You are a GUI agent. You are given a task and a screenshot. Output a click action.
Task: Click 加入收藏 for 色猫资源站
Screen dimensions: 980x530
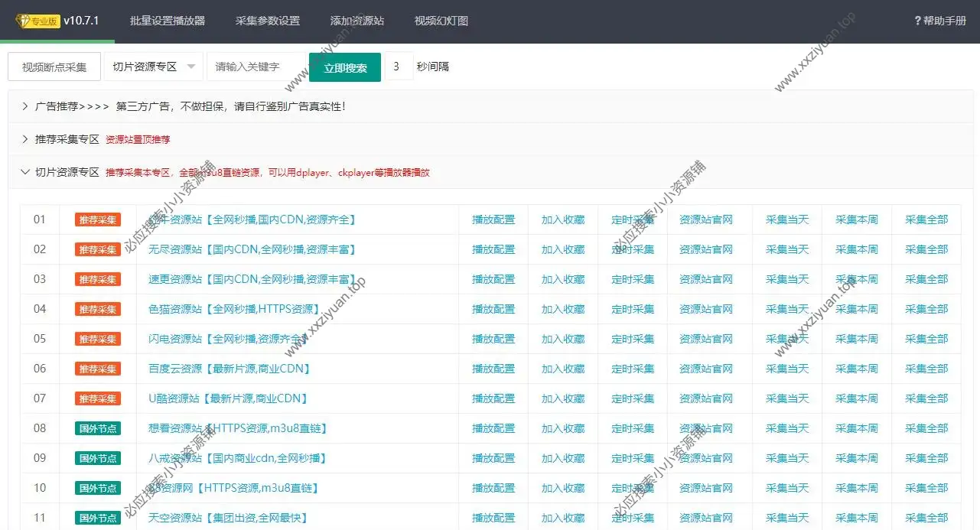(x=563, y=309)
